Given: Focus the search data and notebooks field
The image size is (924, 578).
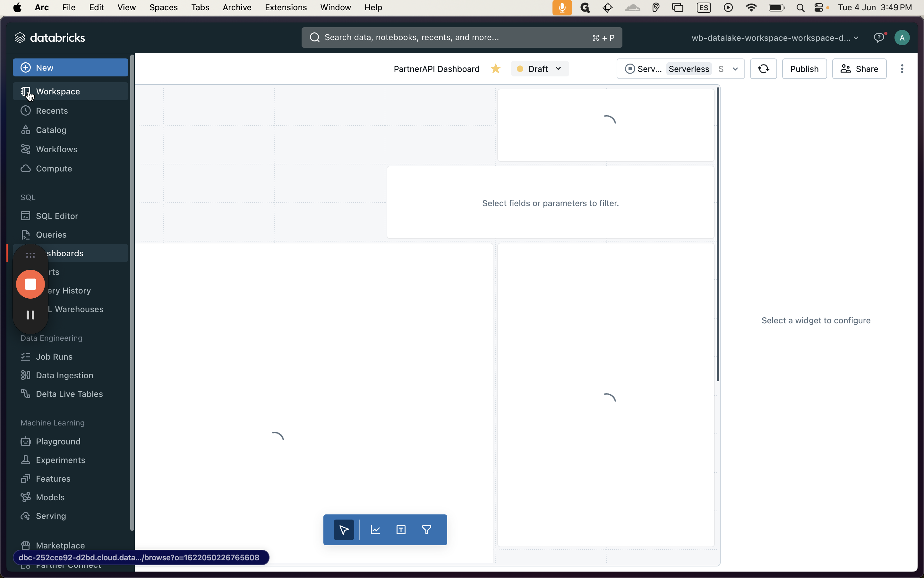Looking at the screenshot, I should [462, 38].
